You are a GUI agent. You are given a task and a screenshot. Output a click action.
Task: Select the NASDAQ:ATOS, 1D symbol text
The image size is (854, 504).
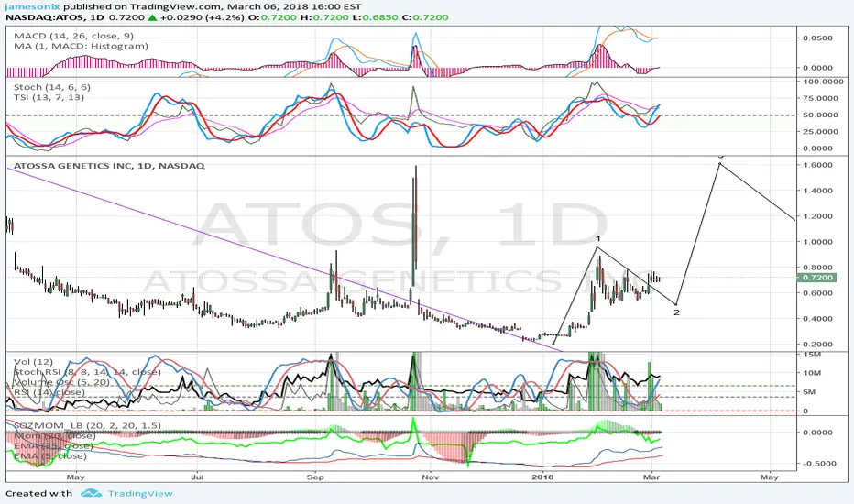click(x=56, y=17)
